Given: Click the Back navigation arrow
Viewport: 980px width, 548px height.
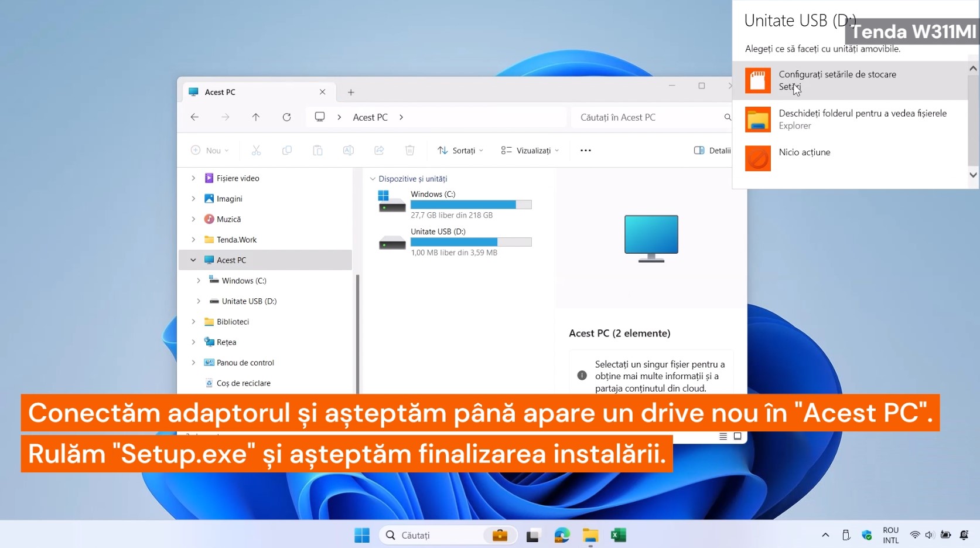Looking at the screenshot, I should coord(194,117).
